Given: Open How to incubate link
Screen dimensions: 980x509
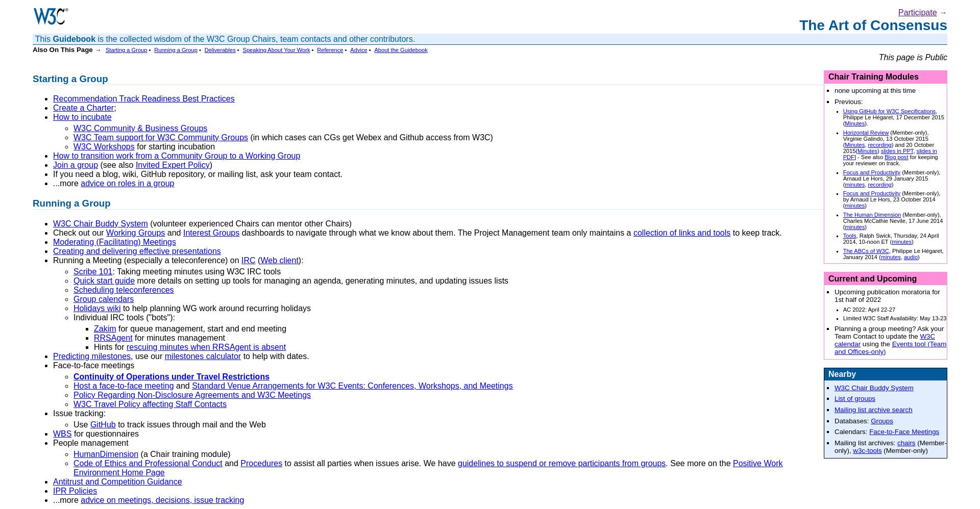Looking at the screenshot, I should [x=82, y=117].
